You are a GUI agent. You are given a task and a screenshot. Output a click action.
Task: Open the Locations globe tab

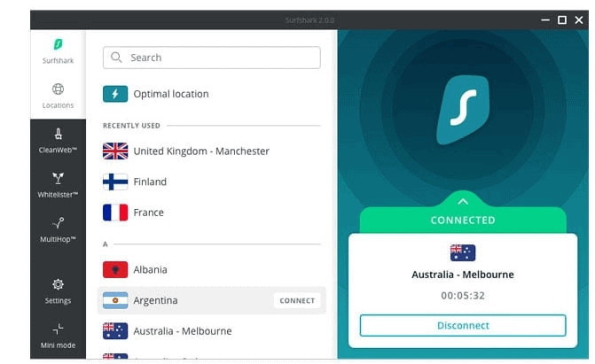coord(58,97)
